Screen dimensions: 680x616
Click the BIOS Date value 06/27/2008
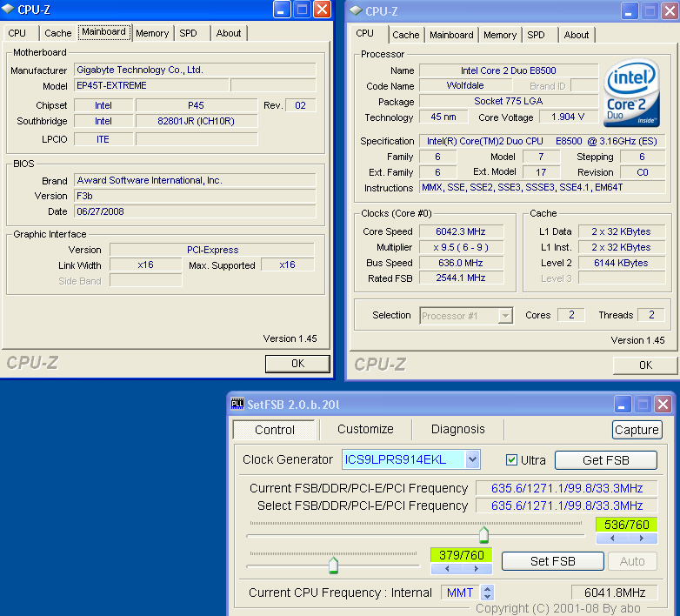[x=195, y=211]
